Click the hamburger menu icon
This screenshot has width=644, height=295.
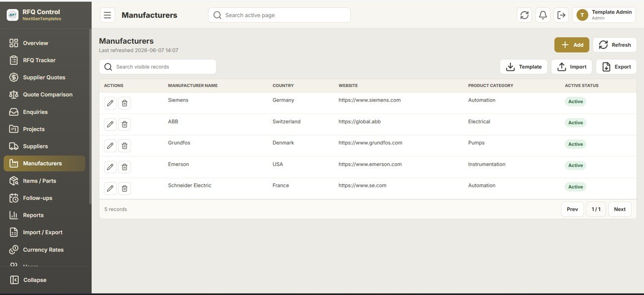click(107, 15)
